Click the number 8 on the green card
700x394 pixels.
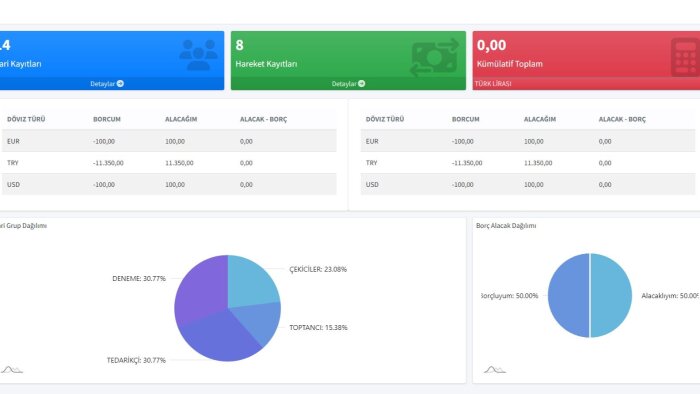[239, 45]
